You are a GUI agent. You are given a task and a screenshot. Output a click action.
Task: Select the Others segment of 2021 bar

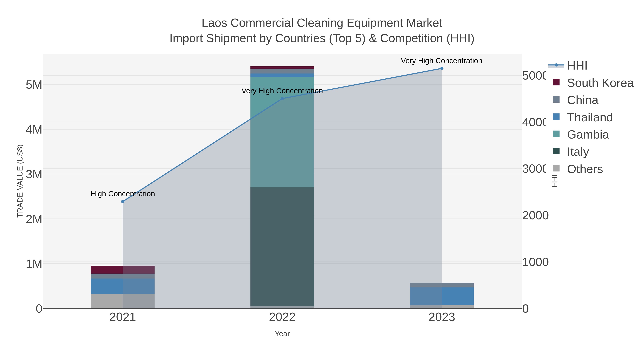tap(123, 301)
